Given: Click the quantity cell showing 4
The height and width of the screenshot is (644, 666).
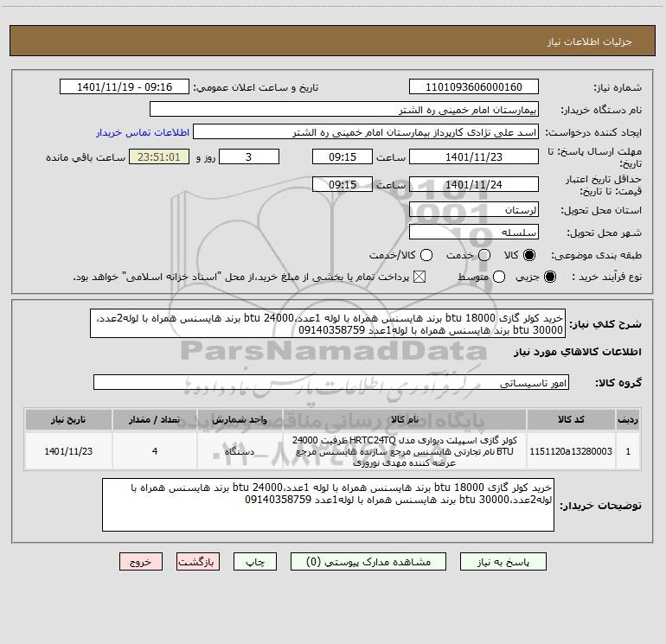Looking at the screenshot, I should 155,451.
